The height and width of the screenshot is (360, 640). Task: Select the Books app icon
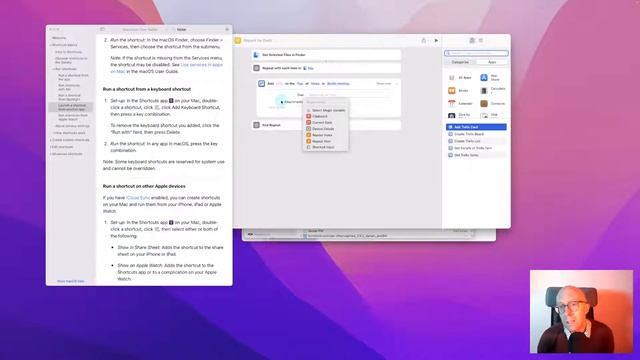click(x=452, y=91)
